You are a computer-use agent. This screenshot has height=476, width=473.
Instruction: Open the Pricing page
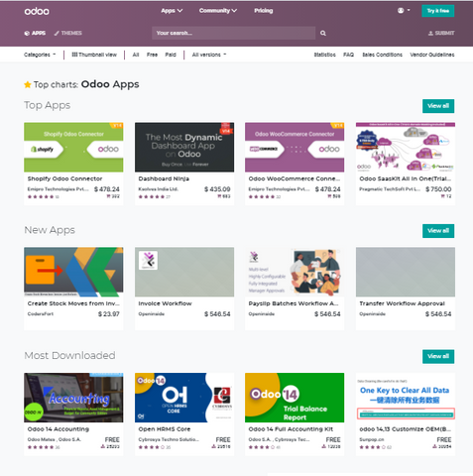click(x=264, y=11)
